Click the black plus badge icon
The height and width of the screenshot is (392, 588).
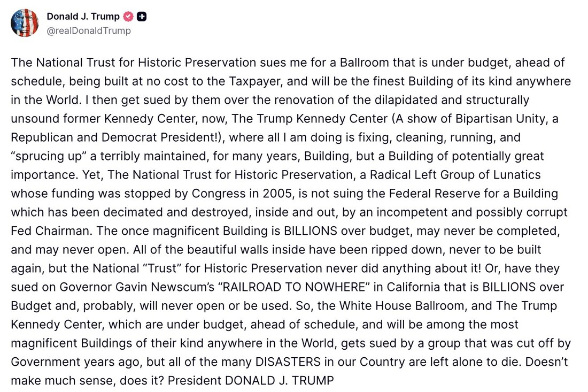point(142,17)
